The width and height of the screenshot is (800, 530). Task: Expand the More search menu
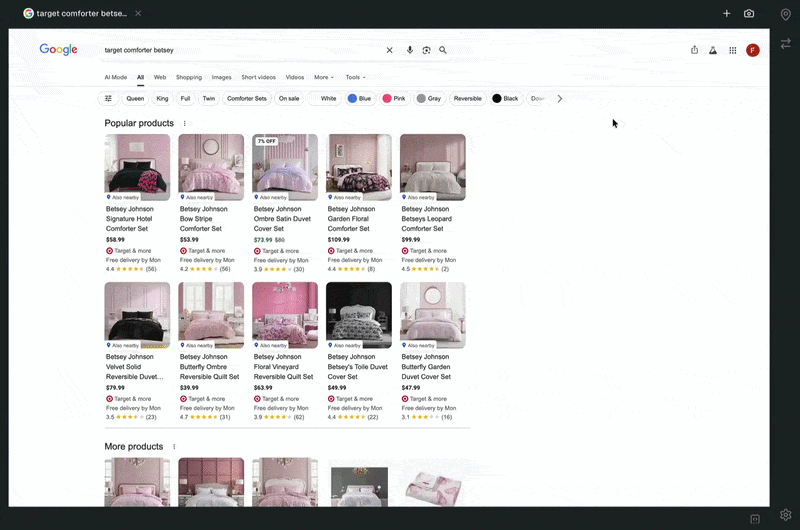tap(323, 78)
